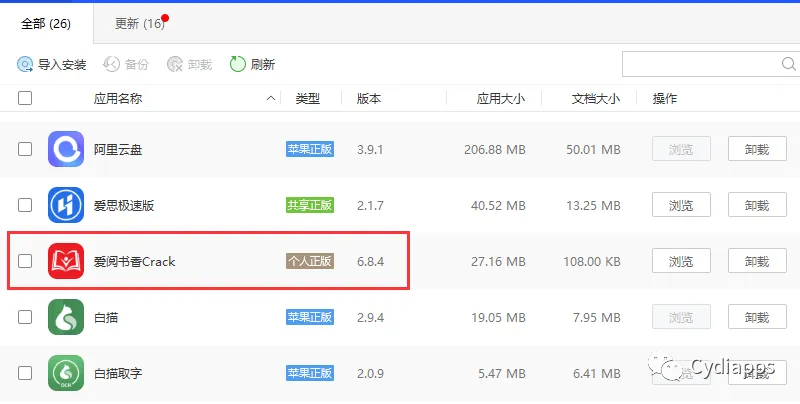
Task: Click the 27.16 MB size cell
Action: tap(498, 262)
